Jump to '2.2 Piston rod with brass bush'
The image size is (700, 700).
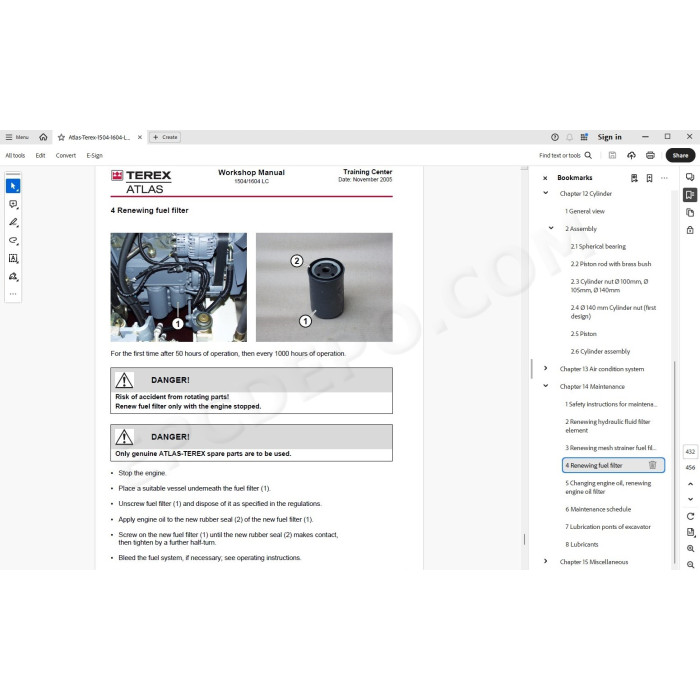tap(611, 264)
